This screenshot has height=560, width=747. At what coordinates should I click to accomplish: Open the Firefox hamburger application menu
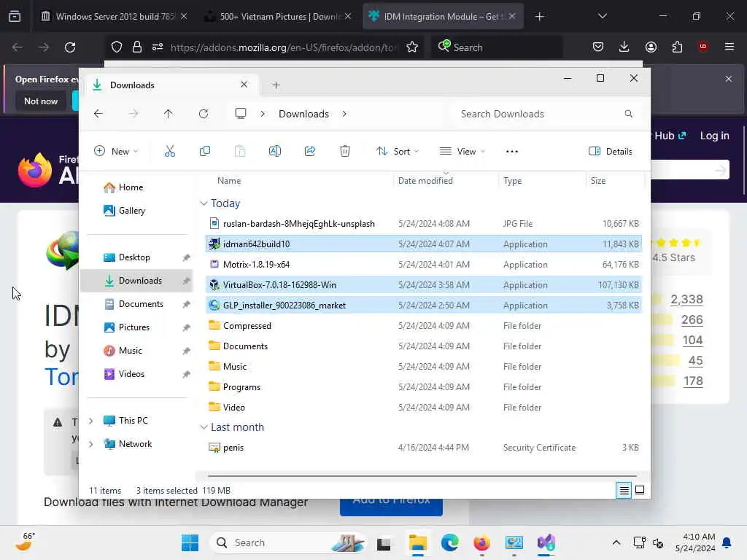(x=729, y=47)
